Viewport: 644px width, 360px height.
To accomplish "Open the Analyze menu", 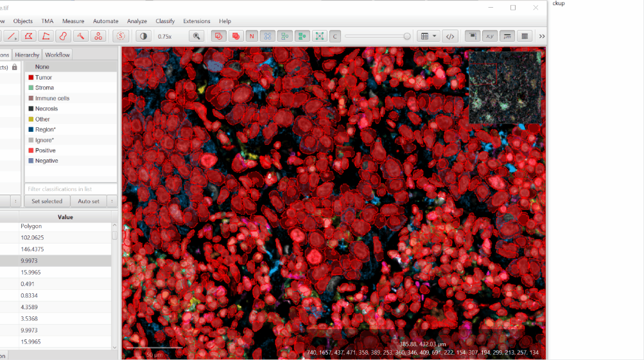I will 137,21.
